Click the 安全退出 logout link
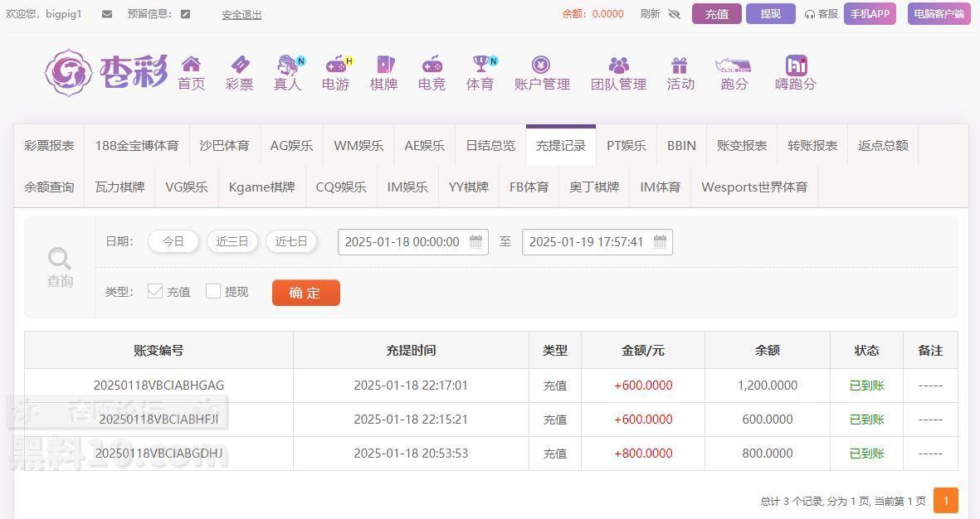Viewport: 980px width, 519px height. pyautogui.click(x=241, y=14)
